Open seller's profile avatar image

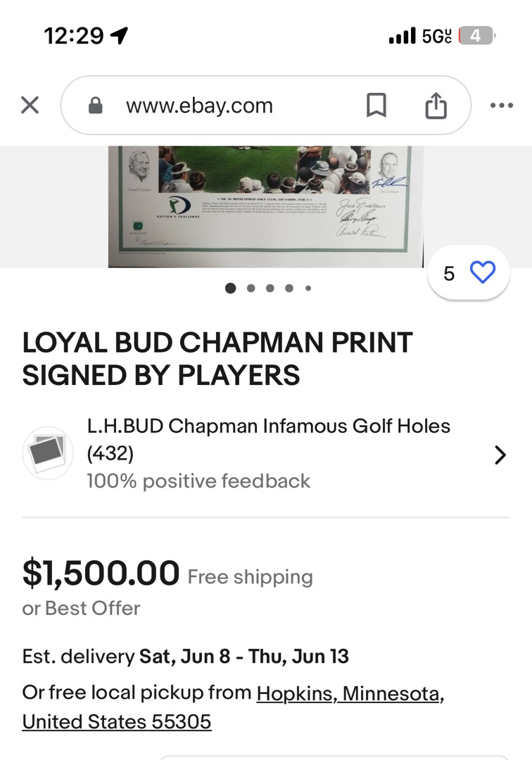47,453
